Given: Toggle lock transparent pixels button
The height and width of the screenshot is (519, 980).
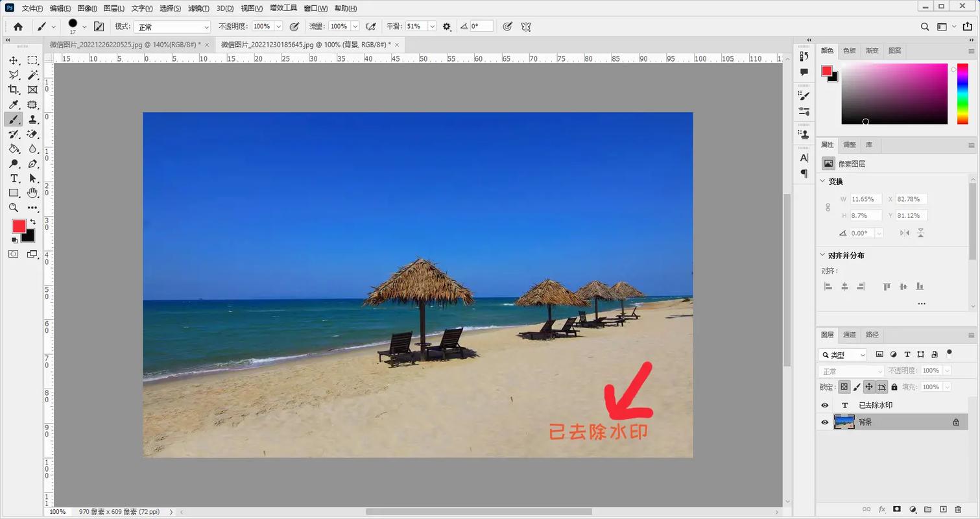Looking at the screenshot, I should coord(844,387).
